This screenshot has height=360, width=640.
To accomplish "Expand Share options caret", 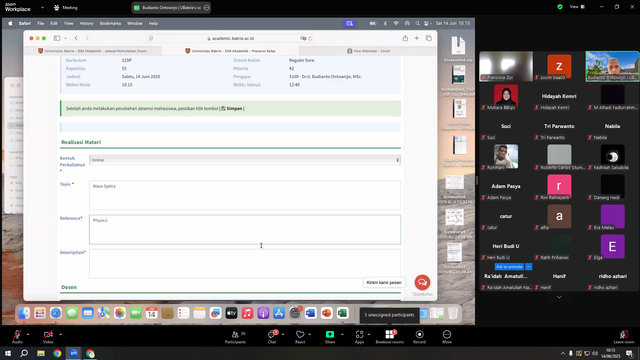I will [x=342, y=334].
